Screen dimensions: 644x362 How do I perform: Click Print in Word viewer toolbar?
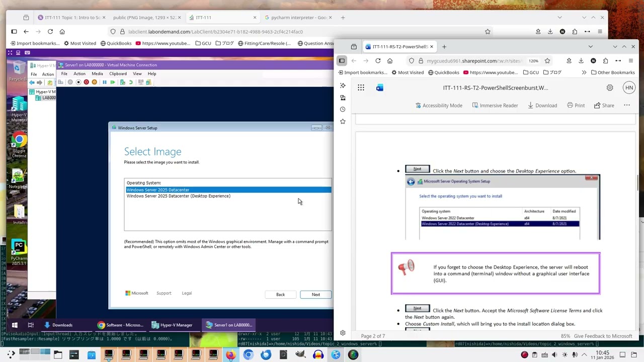pyautogui.click(x=576, y=106)
